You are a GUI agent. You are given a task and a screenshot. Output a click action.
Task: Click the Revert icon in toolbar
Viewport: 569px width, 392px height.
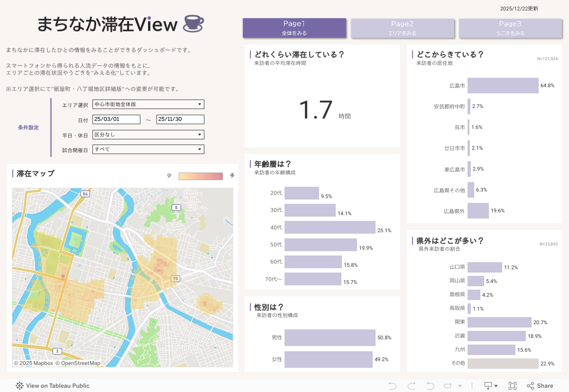point(431,386)
